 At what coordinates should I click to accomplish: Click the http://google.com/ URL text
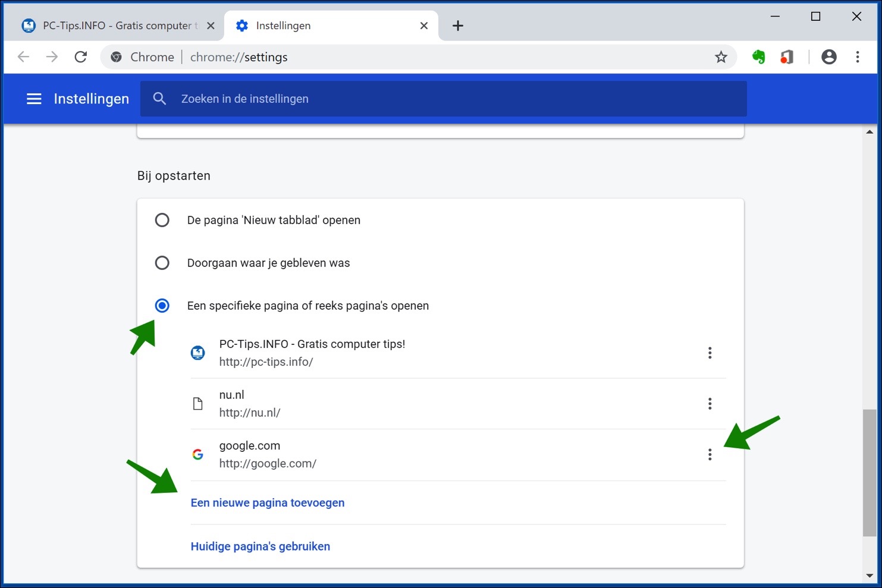point(268,463)
